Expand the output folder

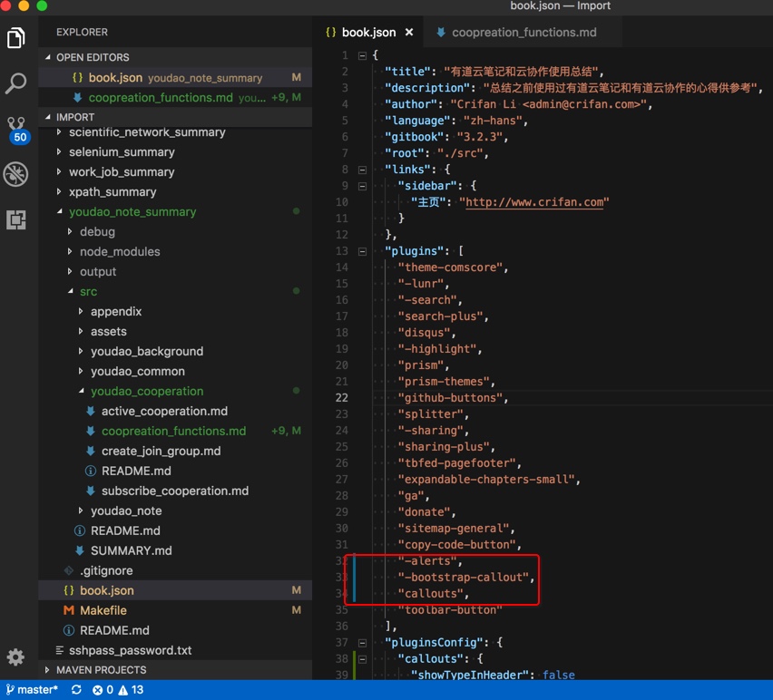175,271
